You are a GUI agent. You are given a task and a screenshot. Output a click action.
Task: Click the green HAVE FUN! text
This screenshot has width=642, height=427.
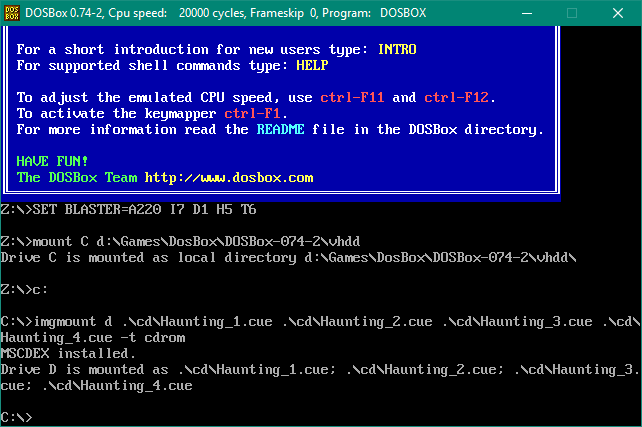pyautogui.click(x=53, y=161)
